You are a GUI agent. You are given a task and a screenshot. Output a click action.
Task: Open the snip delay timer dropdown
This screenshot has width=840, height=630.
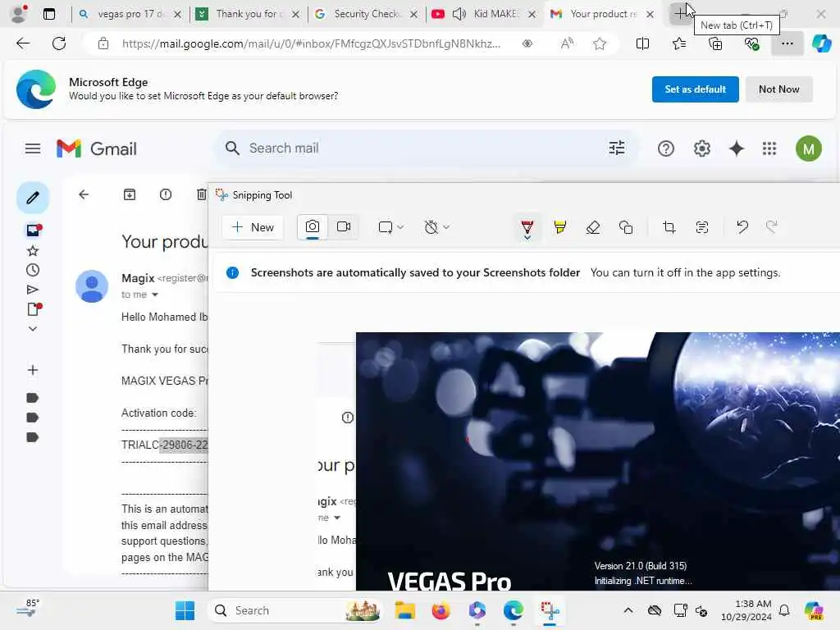[436, 227]
